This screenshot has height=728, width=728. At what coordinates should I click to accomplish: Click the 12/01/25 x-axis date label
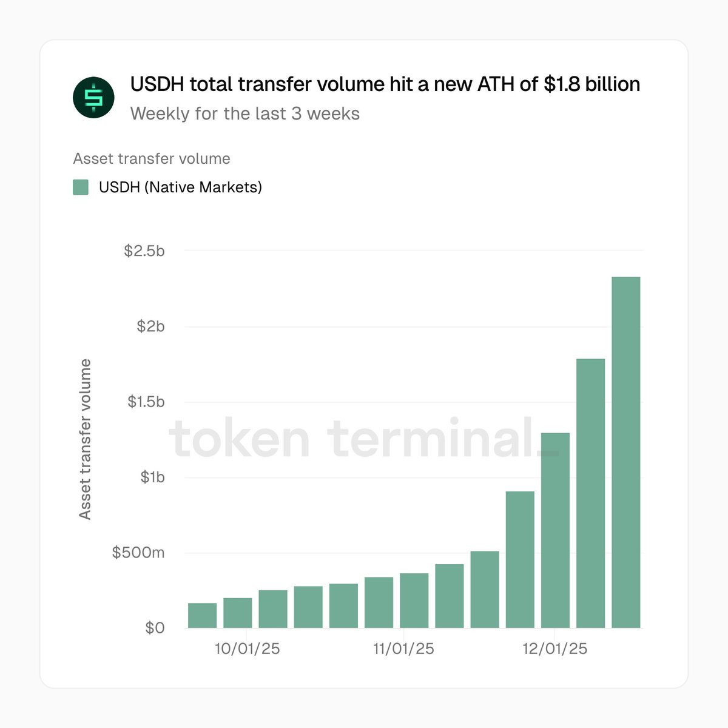555,649
